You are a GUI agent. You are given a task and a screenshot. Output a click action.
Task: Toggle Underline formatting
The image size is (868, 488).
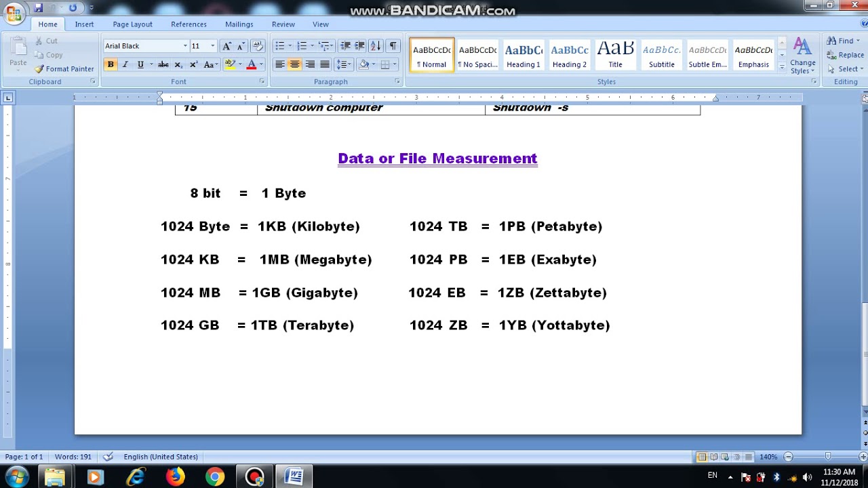140,64
